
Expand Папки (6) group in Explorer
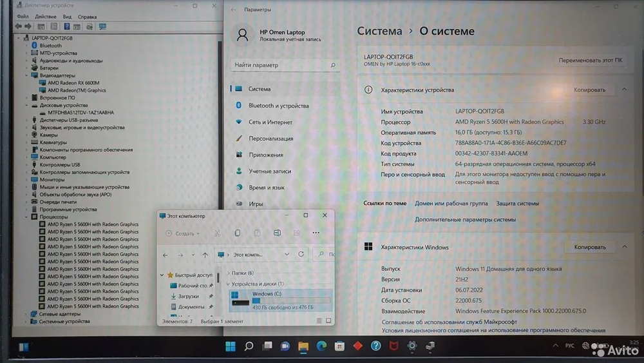point(229,273)
